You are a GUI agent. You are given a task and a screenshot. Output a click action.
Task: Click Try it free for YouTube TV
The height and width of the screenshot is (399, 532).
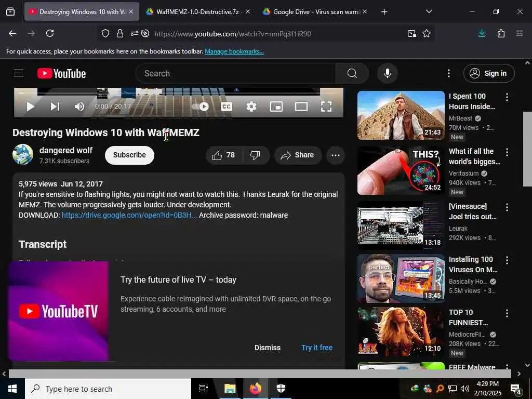[x=316, y=348]
